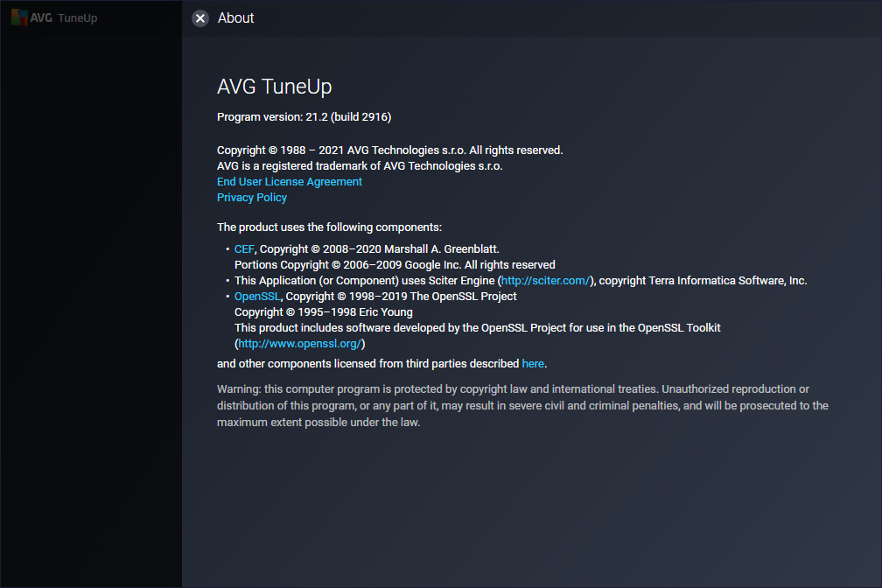Screen dimensions: 882x588
Task: Click 'This product includes software developed' line
Action: [x=477, y=328]
